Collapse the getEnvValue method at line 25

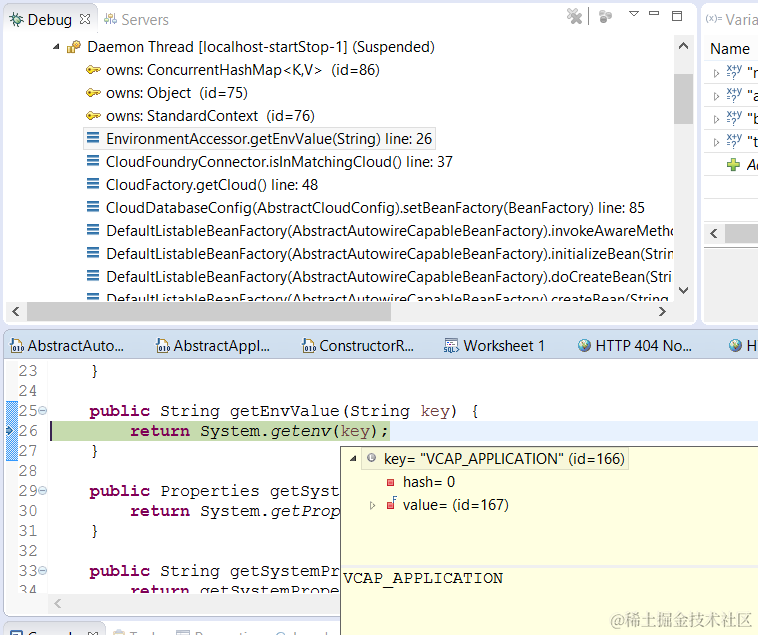pos(43,411)
